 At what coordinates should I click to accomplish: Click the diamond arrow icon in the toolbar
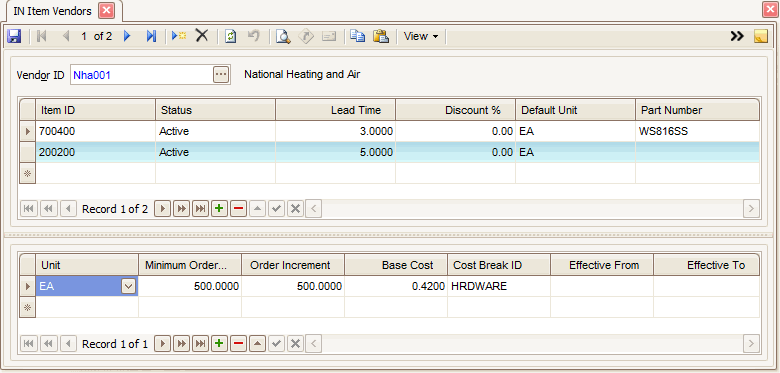coord(306,36)
